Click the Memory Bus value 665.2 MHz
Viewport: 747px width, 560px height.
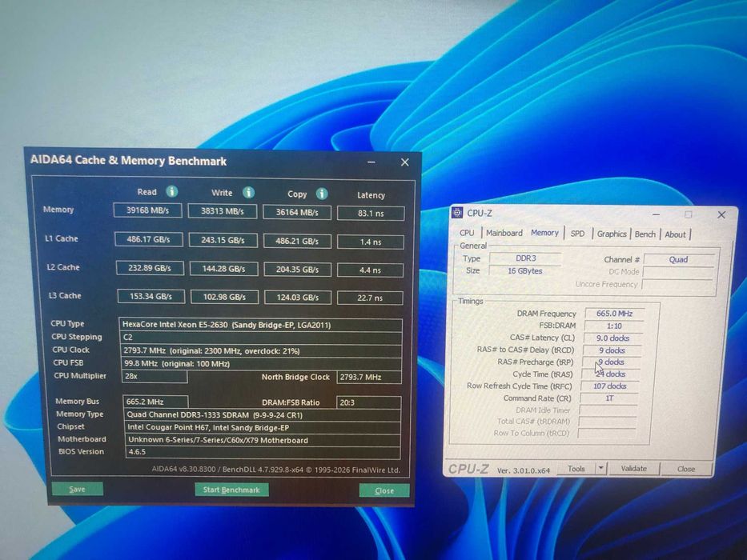click(x=156, y=402)
